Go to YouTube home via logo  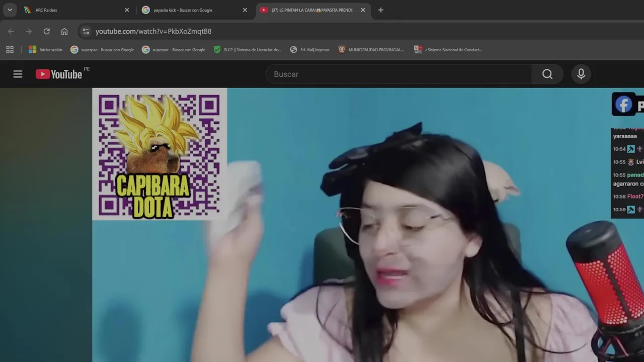tap(59, 74)
